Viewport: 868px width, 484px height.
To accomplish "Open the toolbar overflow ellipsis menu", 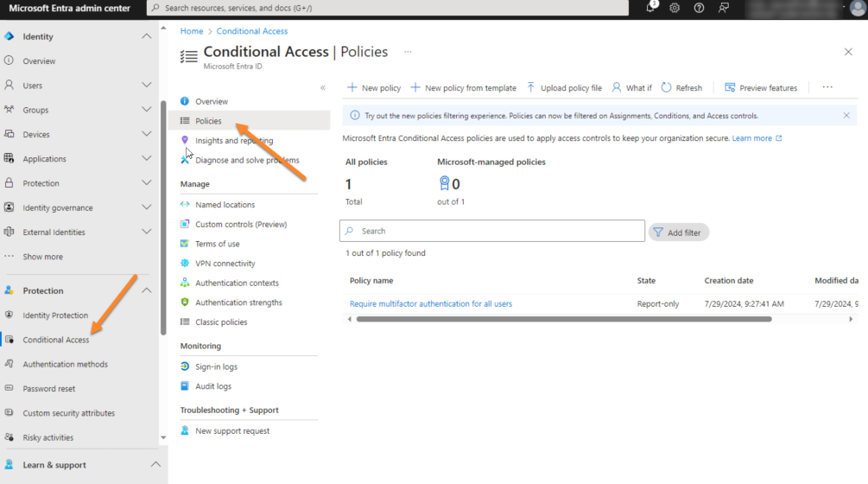I will (x=827, y=87).
